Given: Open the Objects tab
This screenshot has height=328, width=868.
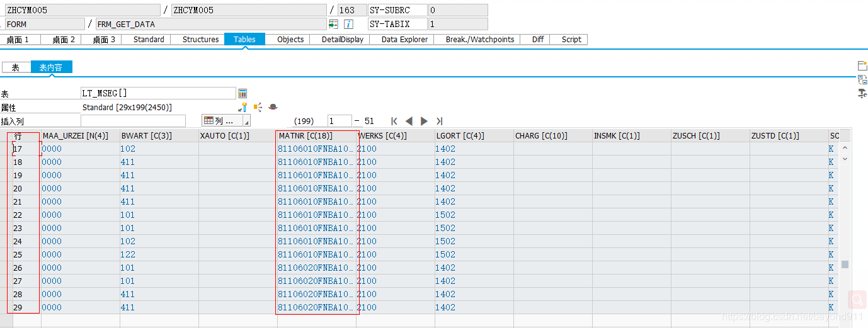Looking at the screenshot, I should (290, 39).
